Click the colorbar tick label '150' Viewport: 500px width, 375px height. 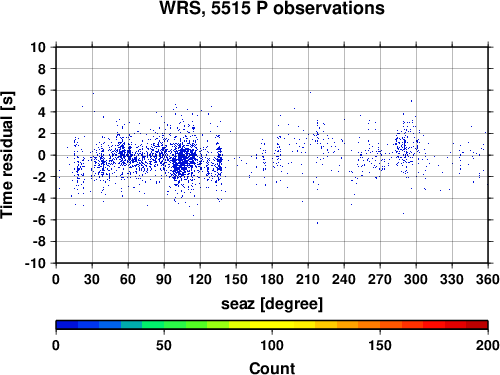tap(380, 345)
